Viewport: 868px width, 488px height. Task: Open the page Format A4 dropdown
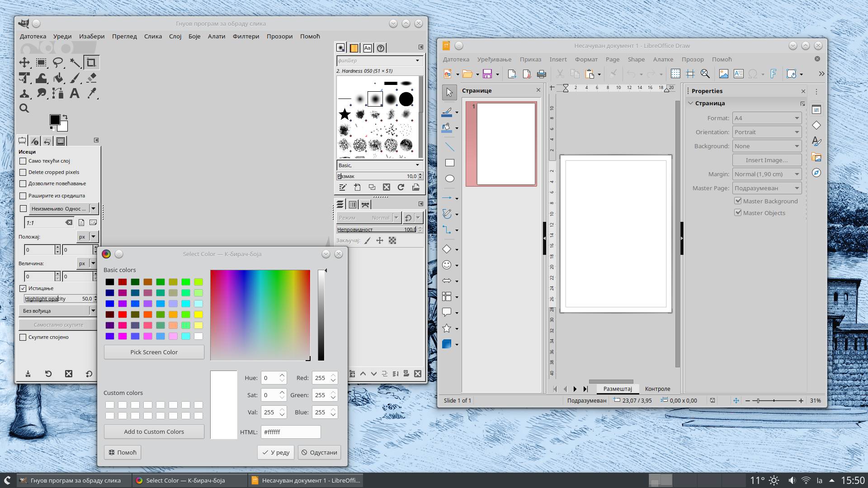tap(767, 118)
